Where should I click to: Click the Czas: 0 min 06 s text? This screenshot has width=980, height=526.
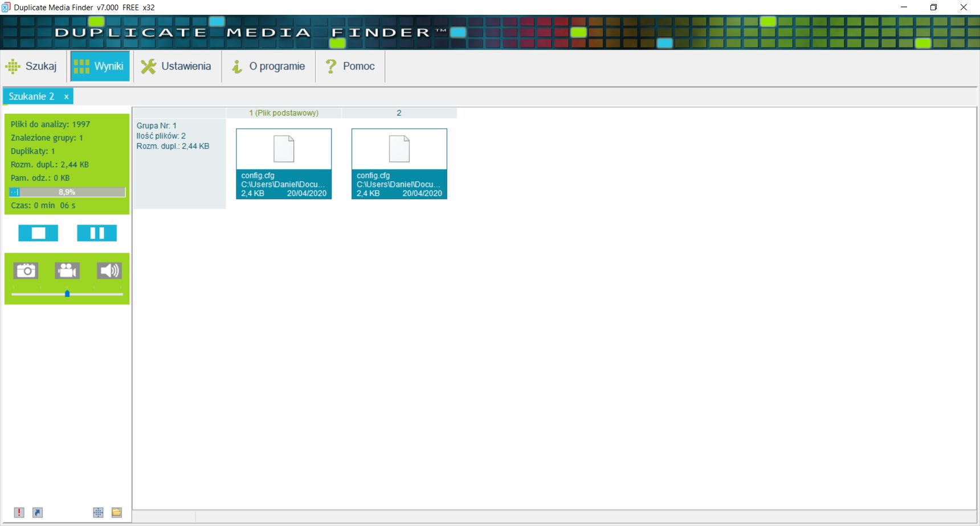pyautogui.click(x=43, y=205)
